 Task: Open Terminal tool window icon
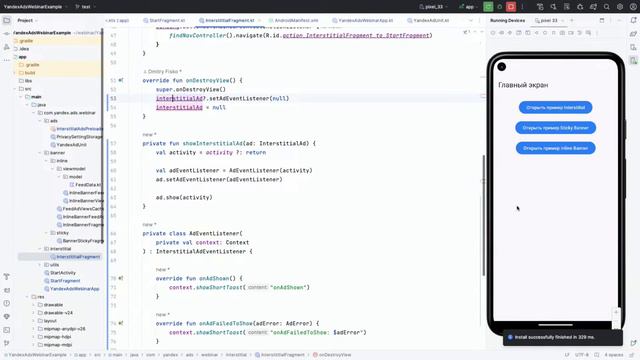(x=7, y=330)
